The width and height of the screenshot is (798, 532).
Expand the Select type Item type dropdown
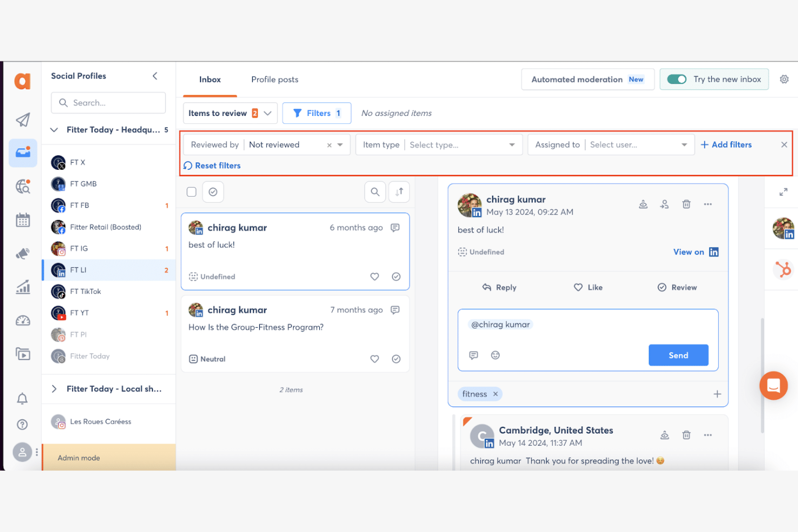461,144
